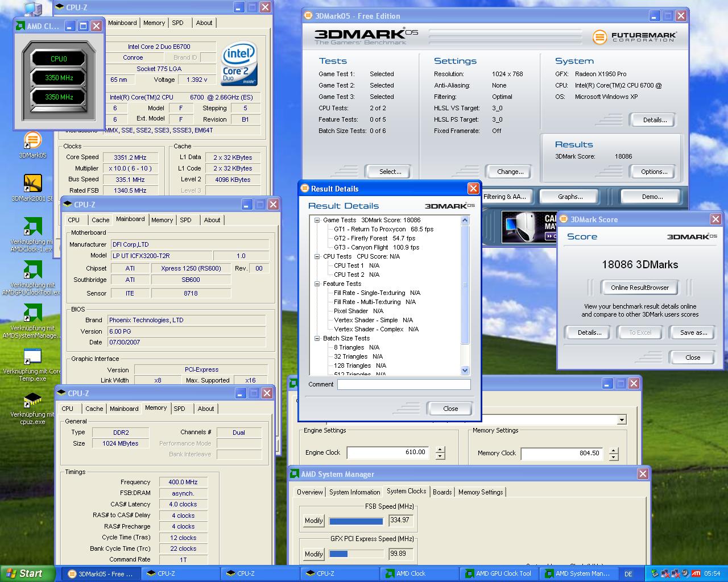Click the ATI tray icon
This screenshot has height=582, width=728.
tap(696, 573)
